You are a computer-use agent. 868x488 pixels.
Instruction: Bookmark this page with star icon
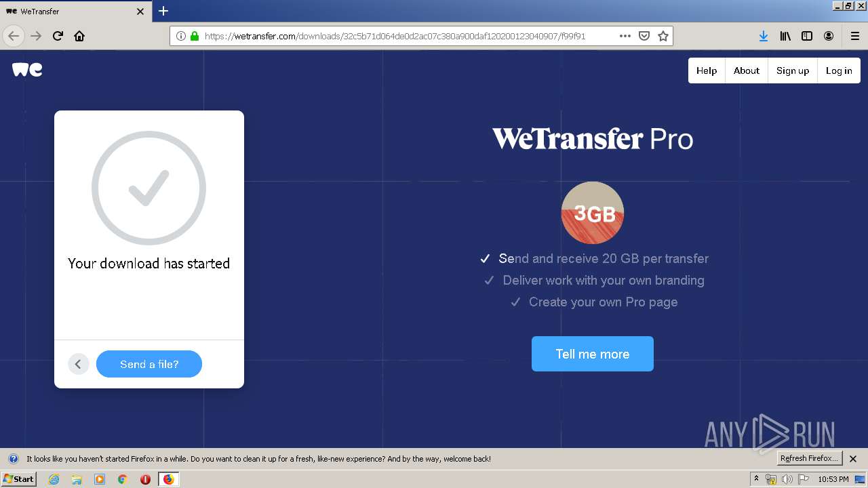(663, 36)
